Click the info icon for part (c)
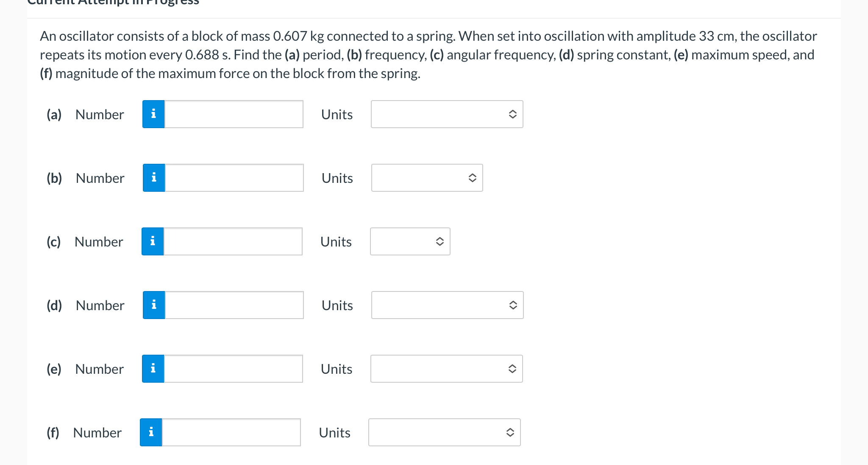868x465 pixels. point(153,241)
